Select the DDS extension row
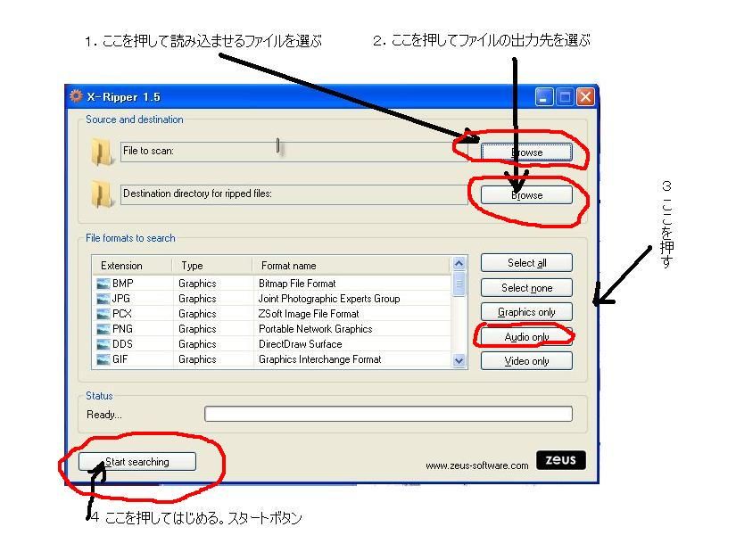 point(272,344)
